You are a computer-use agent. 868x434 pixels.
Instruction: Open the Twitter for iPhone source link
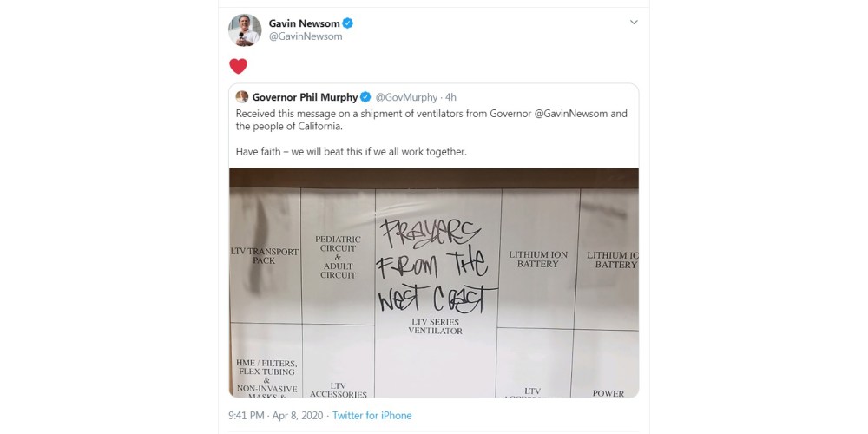pos(372,416)
